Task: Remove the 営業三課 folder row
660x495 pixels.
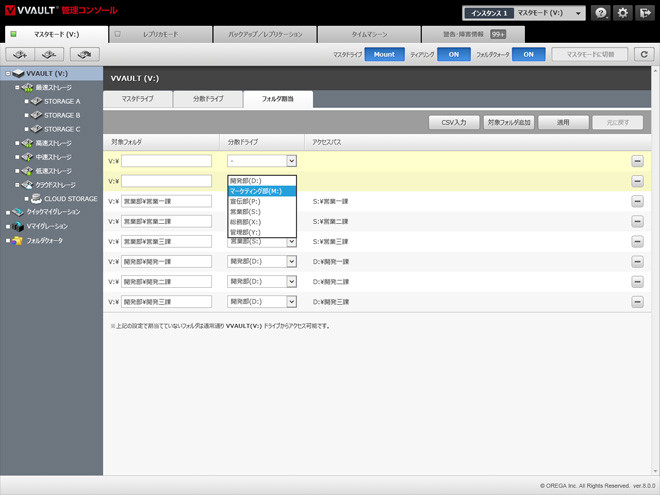Action: click(x=637, y=242)
